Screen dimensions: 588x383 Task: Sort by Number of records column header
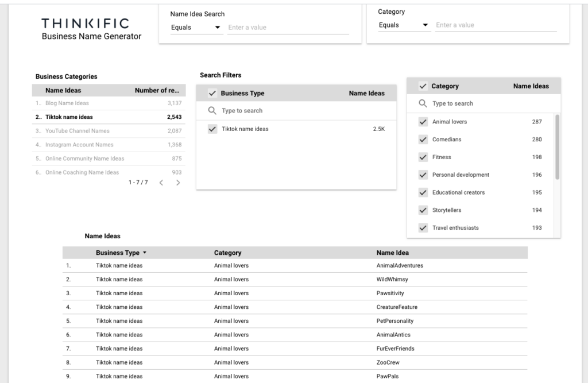(x=157, y=90)
